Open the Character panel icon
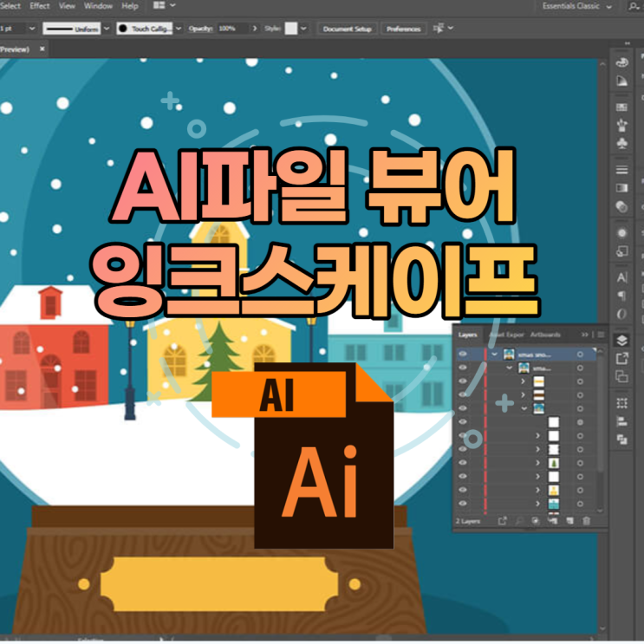 click(621, 277)
